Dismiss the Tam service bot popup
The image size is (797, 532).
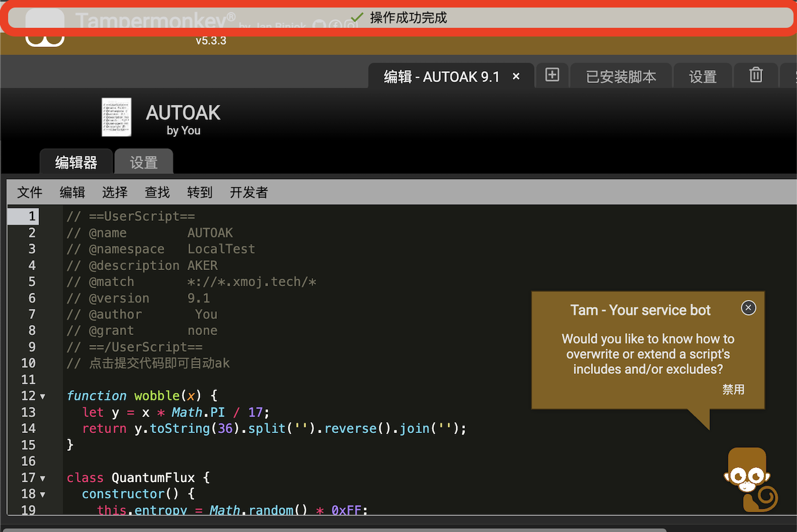pyautogui.click(x=748, y=308)
